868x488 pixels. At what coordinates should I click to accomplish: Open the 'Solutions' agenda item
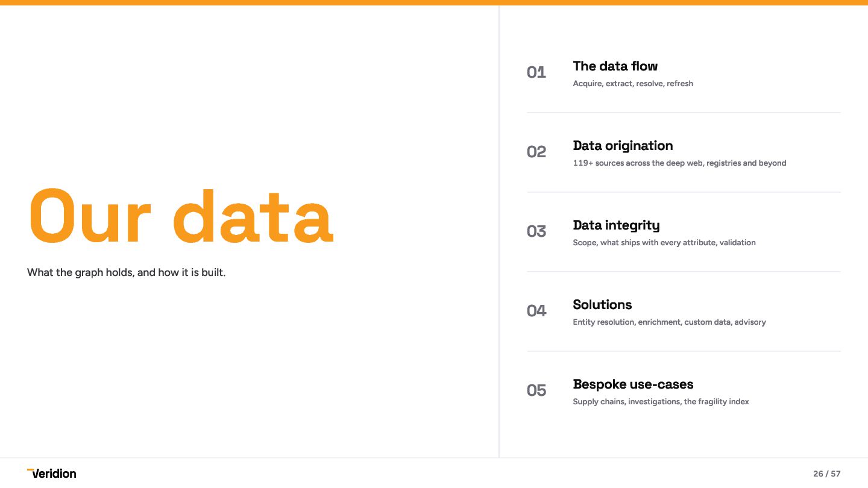(x=602, y=305)
